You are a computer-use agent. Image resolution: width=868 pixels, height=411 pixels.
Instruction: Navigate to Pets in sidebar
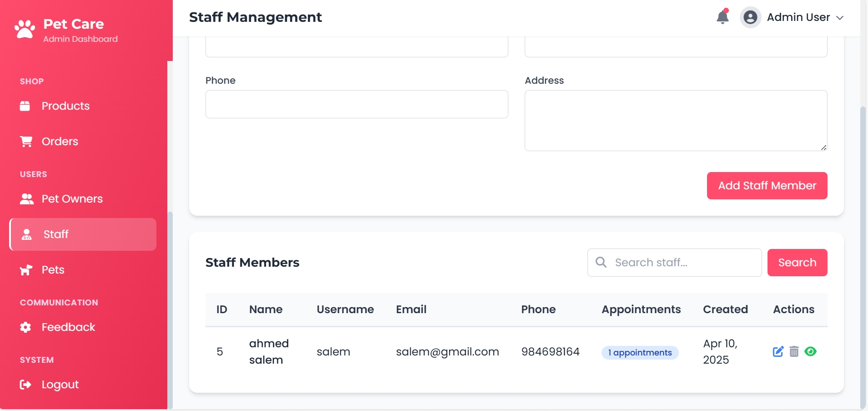pyautogui.click(x=53, y=270)
